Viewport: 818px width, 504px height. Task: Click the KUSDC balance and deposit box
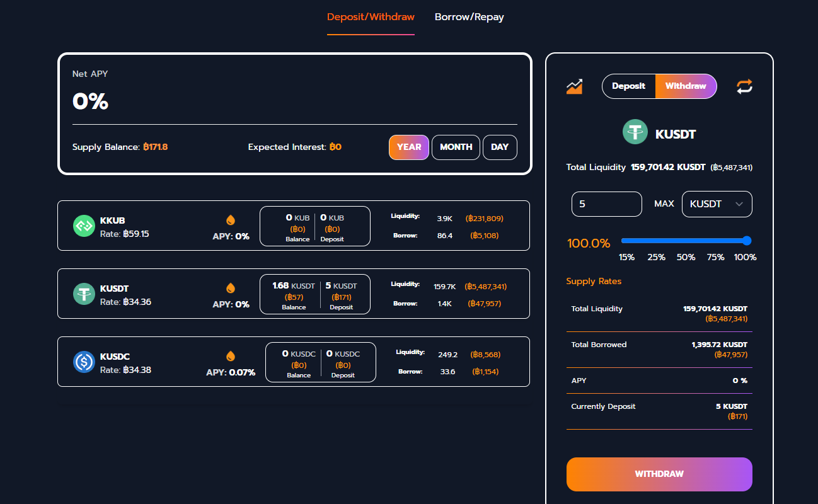321,362
